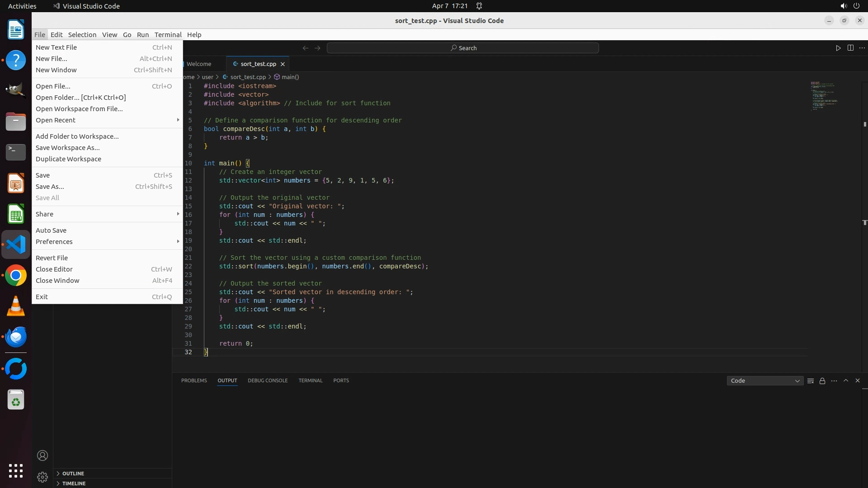
Task: Click the Go Forward arrow icon
Action: click(317, 48)
